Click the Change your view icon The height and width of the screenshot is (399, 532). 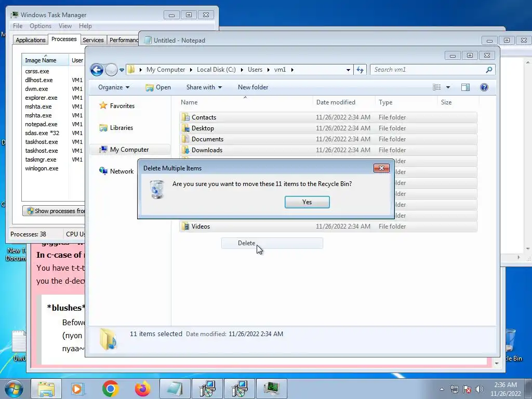pos(436,87)
